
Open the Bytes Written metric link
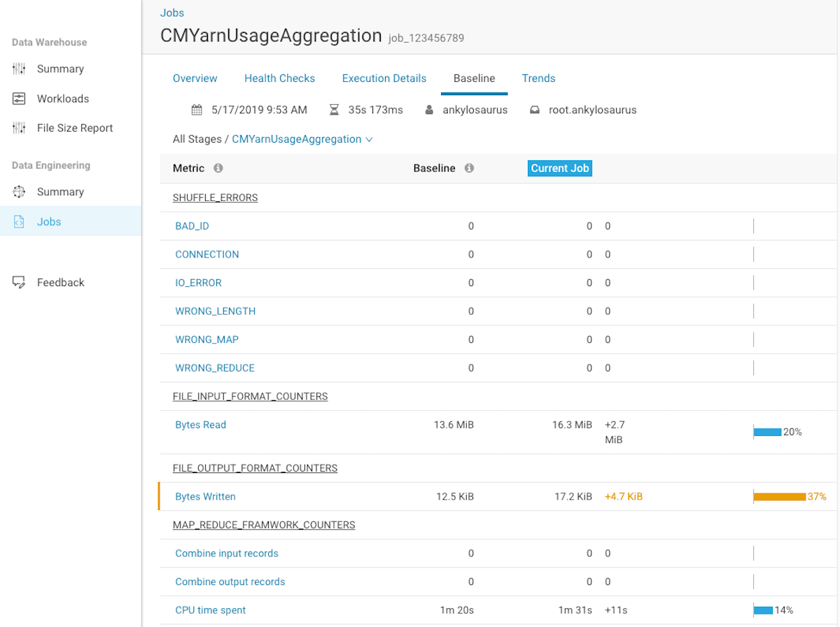point(205,496)
